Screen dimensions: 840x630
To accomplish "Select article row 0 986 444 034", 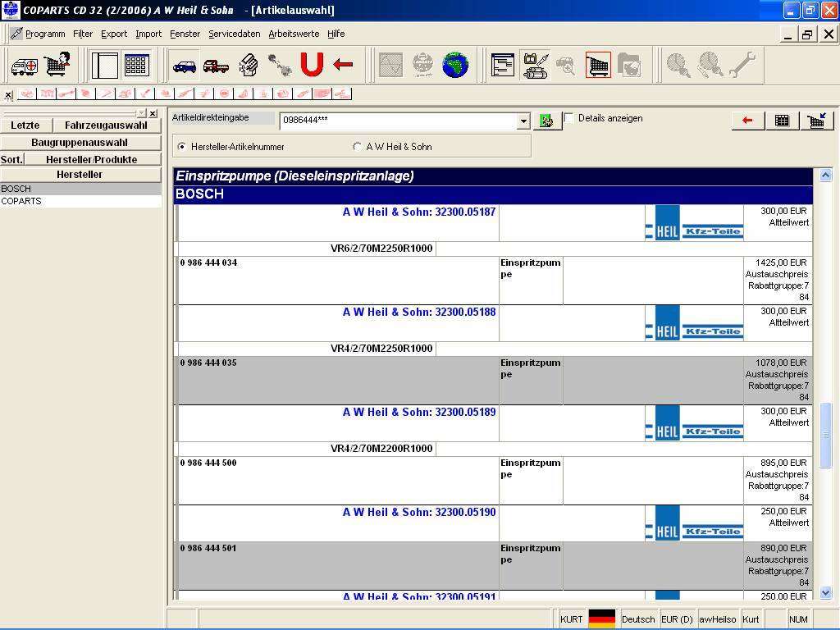I will 495,281.
